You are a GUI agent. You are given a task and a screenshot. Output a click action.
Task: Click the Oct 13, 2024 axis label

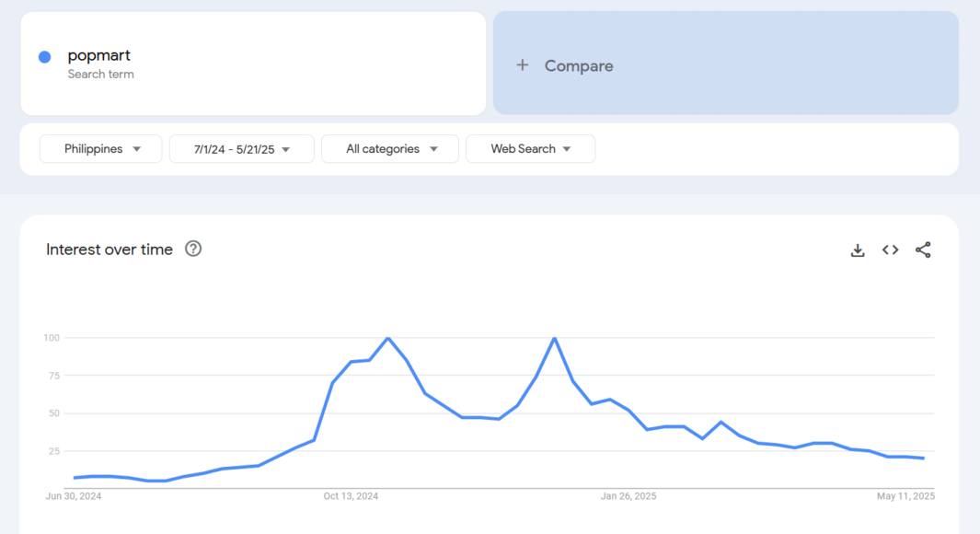click(351, 495)
